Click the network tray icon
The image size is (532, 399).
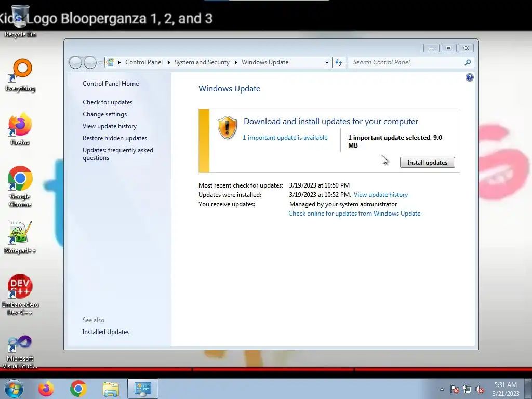pos(467,389)
